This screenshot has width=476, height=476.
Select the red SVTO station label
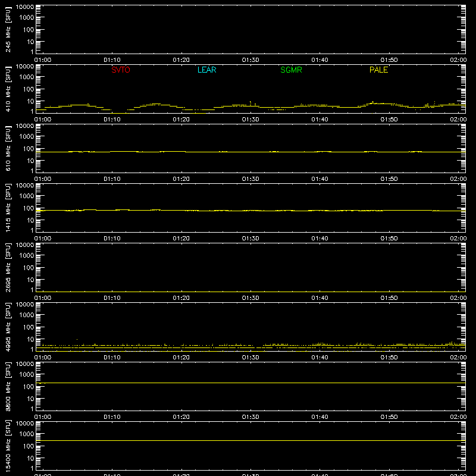coord(121,70)
